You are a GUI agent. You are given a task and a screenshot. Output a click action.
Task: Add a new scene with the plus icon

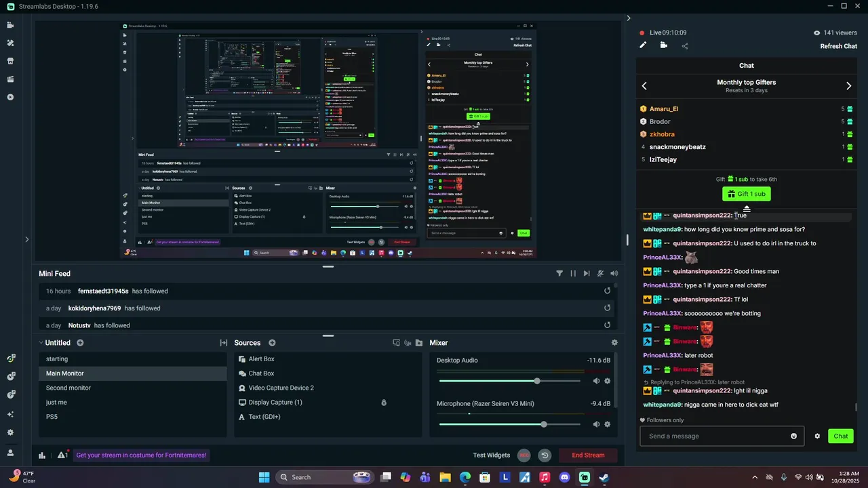[x=80, y=343]
